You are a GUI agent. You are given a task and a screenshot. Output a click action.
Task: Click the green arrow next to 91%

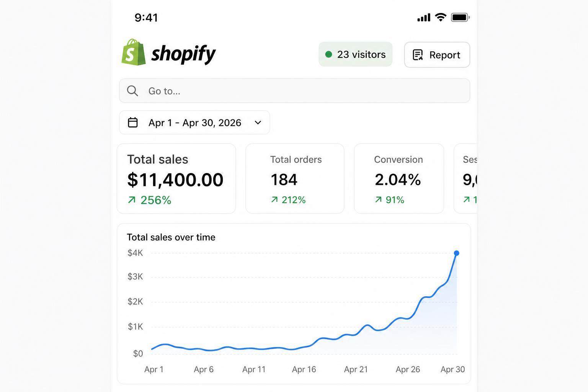click(x=378, y=199)
